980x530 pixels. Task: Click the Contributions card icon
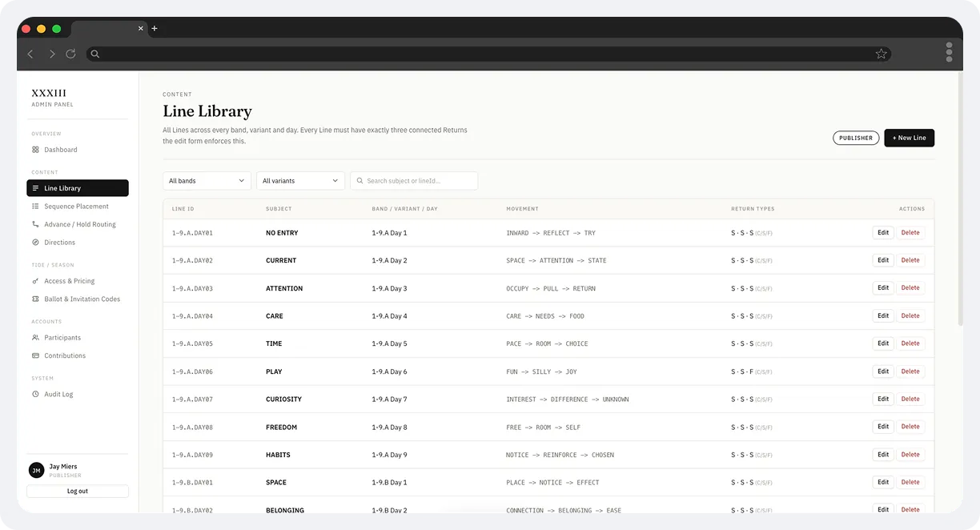coord(35,355)
